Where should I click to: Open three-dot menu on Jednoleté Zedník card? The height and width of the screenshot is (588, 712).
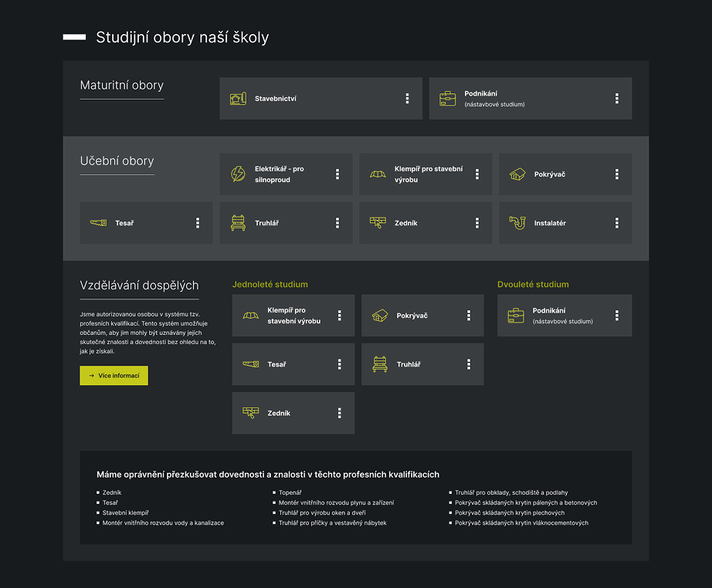point(339,413)
